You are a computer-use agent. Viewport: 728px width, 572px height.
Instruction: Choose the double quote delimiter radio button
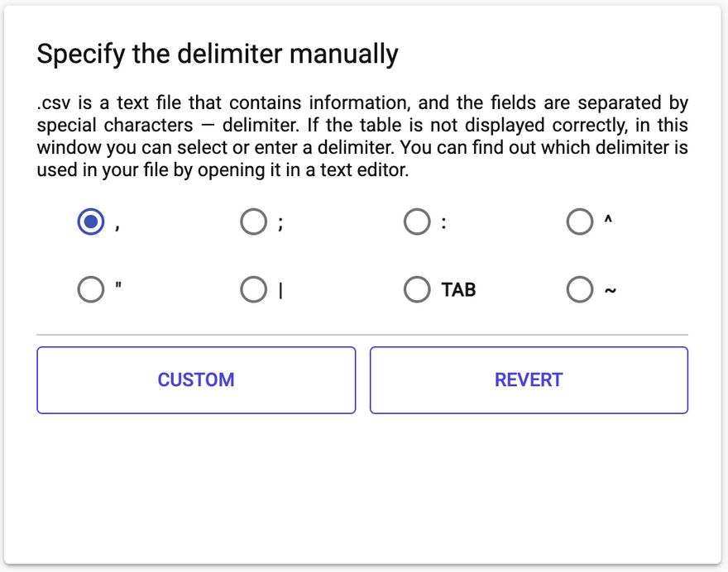tap(90, 290)
